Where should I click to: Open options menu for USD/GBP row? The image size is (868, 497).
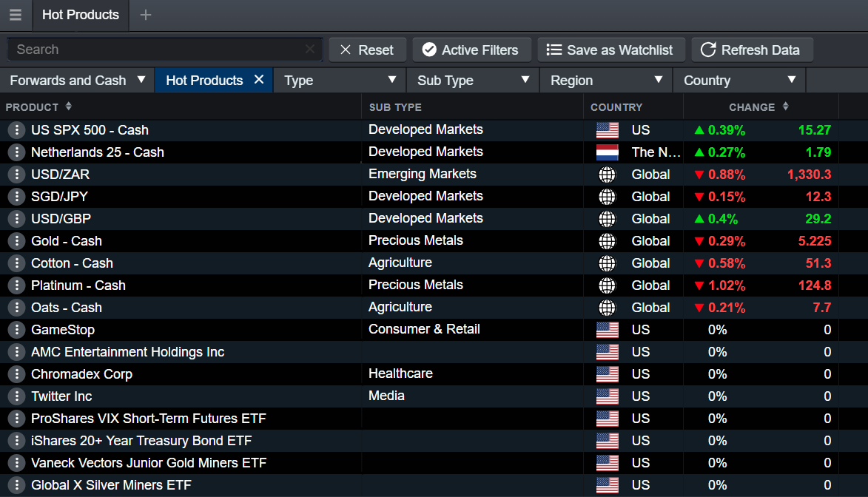coord(16,219)
